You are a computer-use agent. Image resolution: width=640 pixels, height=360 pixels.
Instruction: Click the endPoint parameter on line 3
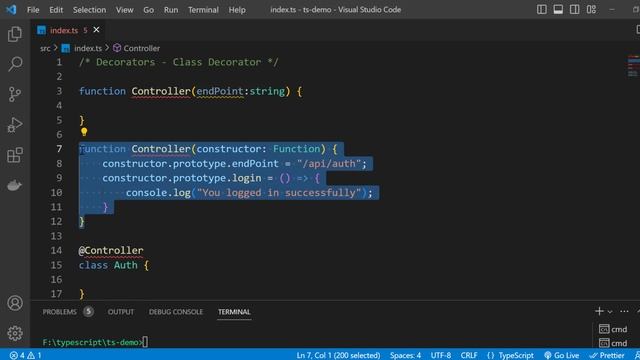220,91
